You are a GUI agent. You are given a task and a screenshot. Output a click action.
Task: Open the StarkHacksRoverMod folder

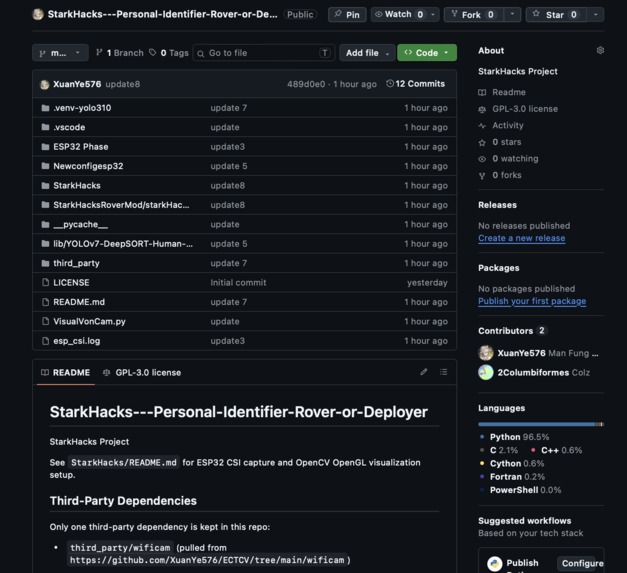(x=121, y=205)
